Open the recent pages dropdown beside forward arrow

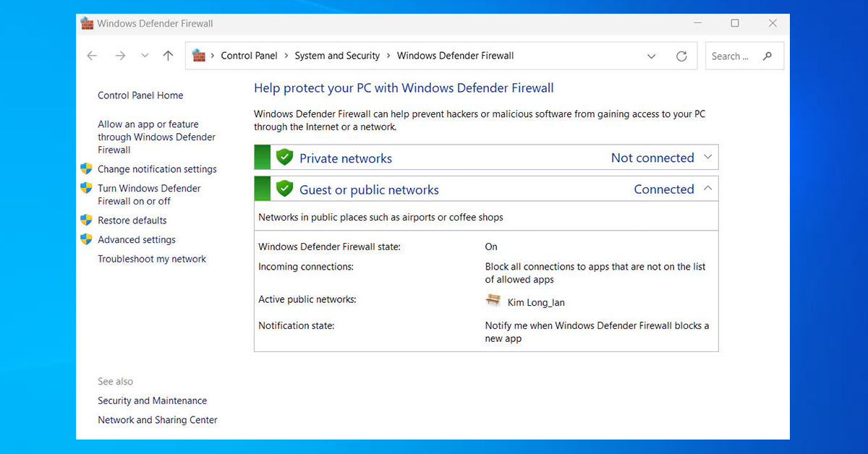coord(144,56)
